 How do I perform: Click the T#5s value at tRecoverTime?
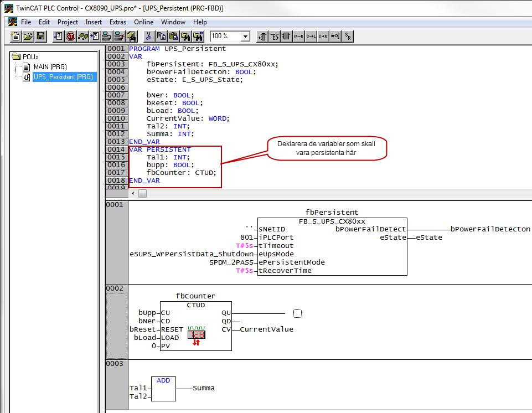(x=245, y=271)
